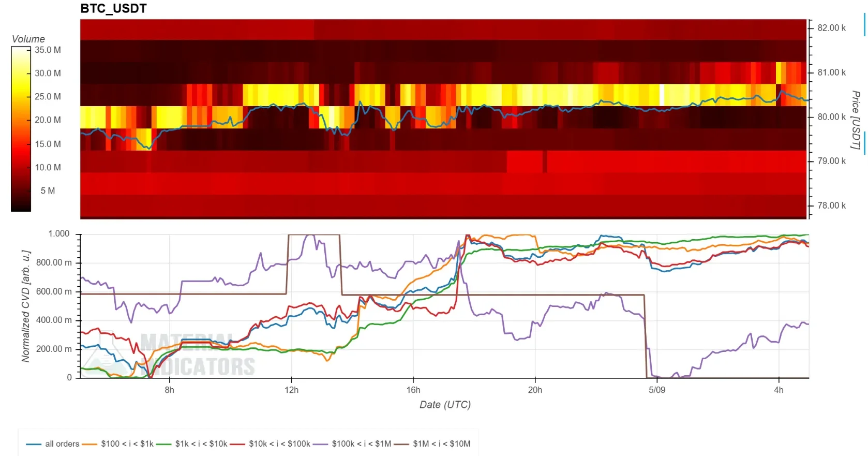Click the BTC_USDT chart title
Viewport: 868px width, 456px height.
tap(113, 9)
